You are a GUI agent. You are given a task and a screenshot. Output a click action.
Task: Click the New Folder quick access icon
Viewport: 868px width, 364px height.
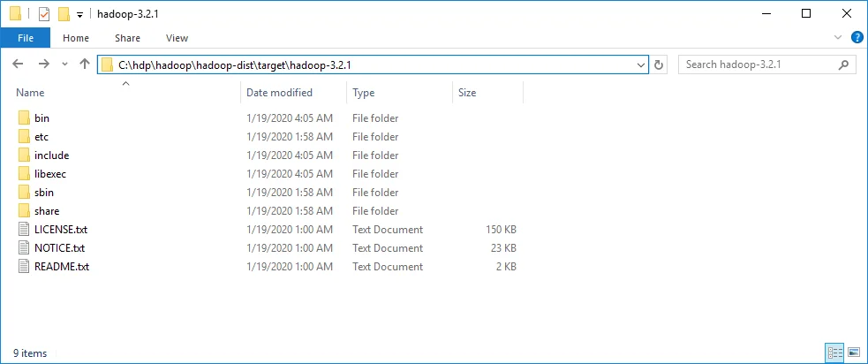click(x=64, y=14)
